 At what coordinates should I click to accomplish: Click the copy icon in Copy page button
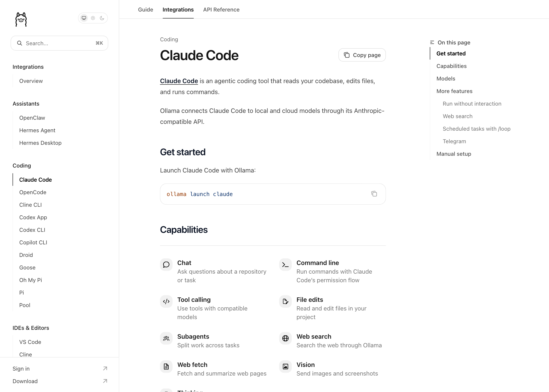[347, 55]
